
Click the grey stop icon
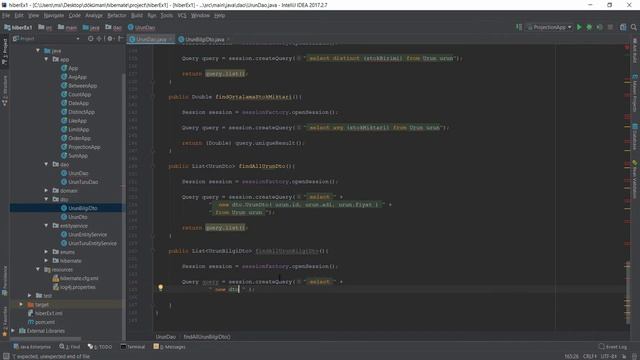(x=610, y=27)
